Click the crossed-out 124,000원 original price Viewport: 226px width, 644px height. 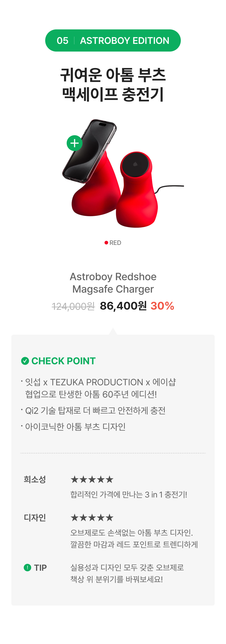point(73,306)
